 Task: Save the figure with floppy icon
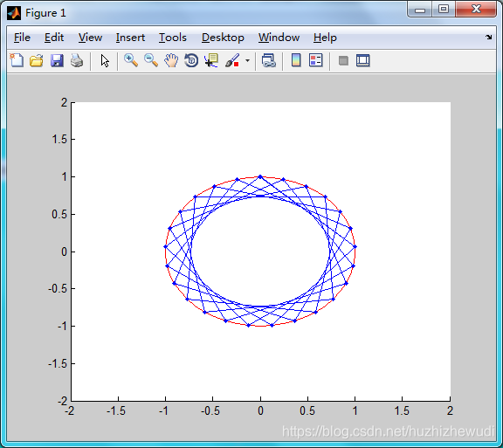[57, 60]
